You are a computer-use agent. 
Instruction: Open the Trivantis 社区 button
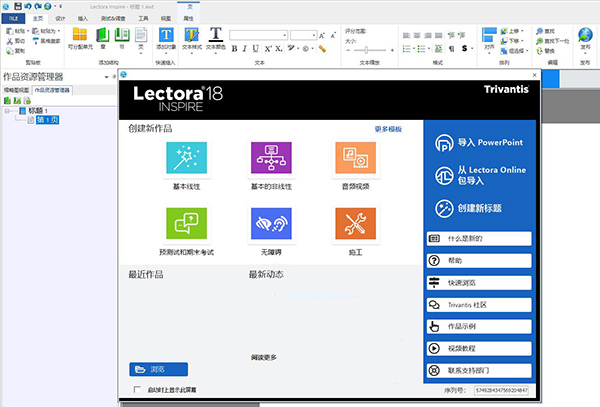point(479,305)
